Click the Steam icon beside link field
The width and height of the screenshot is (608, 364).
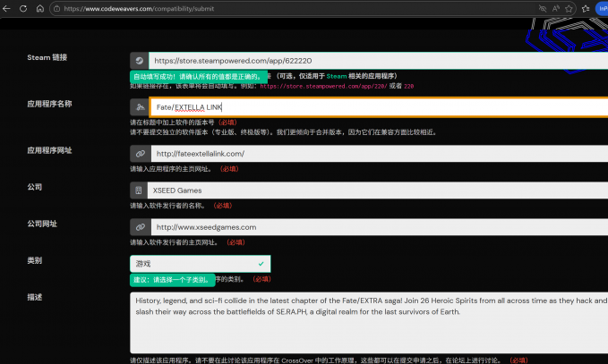(x=139, y=61)
